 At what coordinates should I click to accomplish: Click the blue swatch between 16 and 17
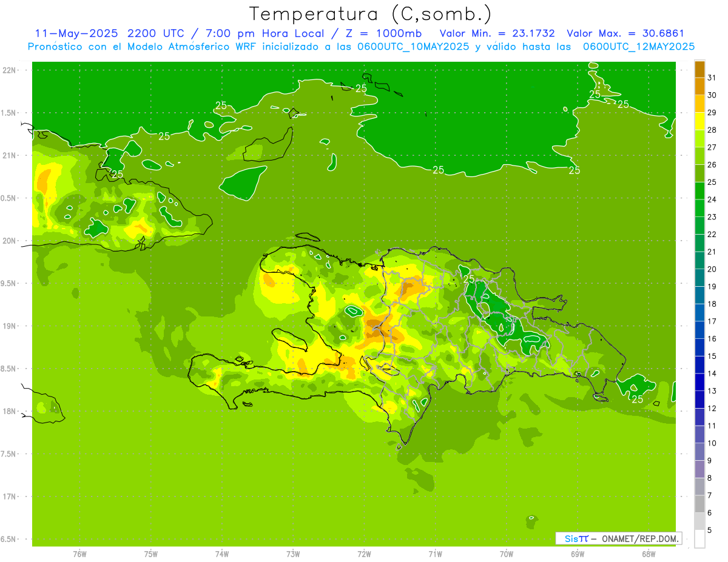699,330
